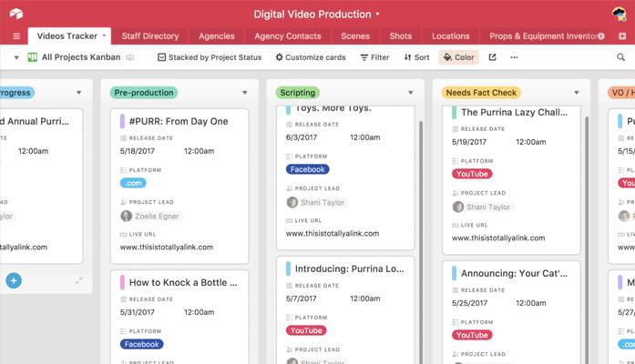Click 5/31/2017 release date
This screenshot has height=364, width=635.
coord(137,312)
